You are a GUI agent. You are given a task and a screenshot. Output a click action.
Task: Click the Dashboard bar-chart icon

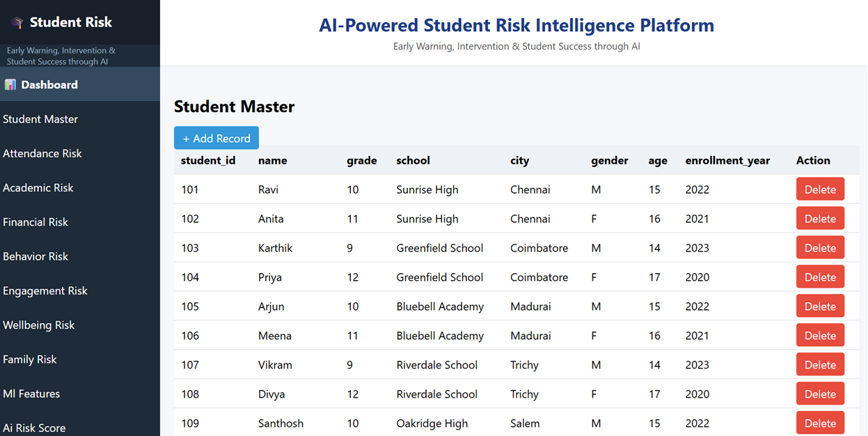(x=10, y=84)
